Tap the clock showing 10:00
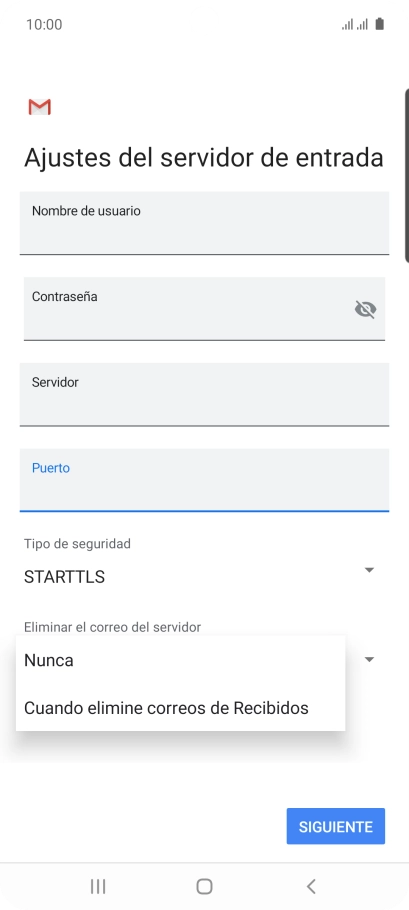Viewport: 409px width, 910px height. (x=44, y=24)
